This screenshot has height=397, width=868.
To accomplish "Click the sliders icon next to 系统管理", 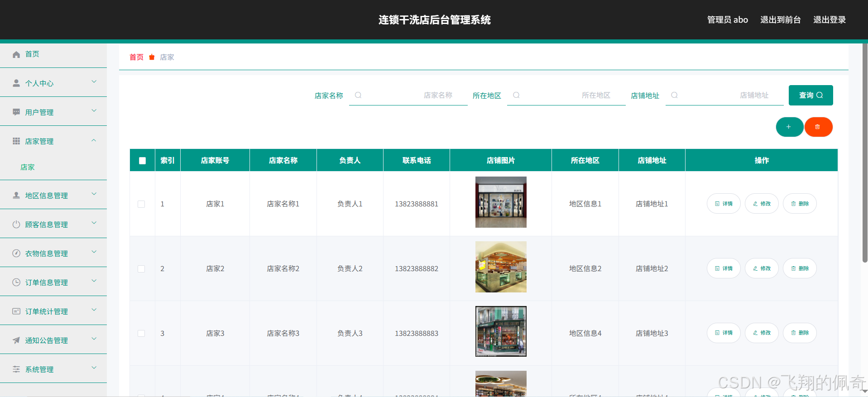I will (16, 369).
